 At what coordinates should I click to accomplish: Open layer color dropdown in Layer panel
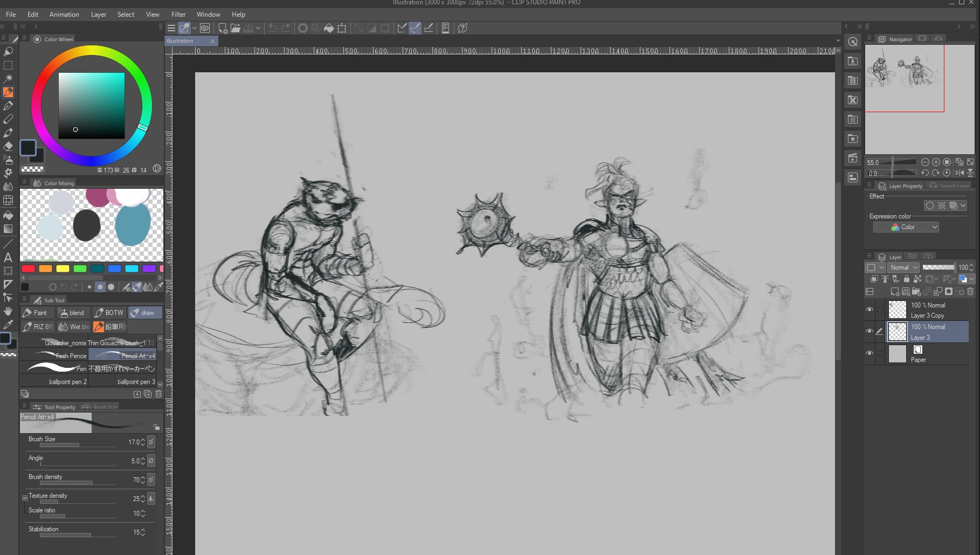[x=971, y=279]
